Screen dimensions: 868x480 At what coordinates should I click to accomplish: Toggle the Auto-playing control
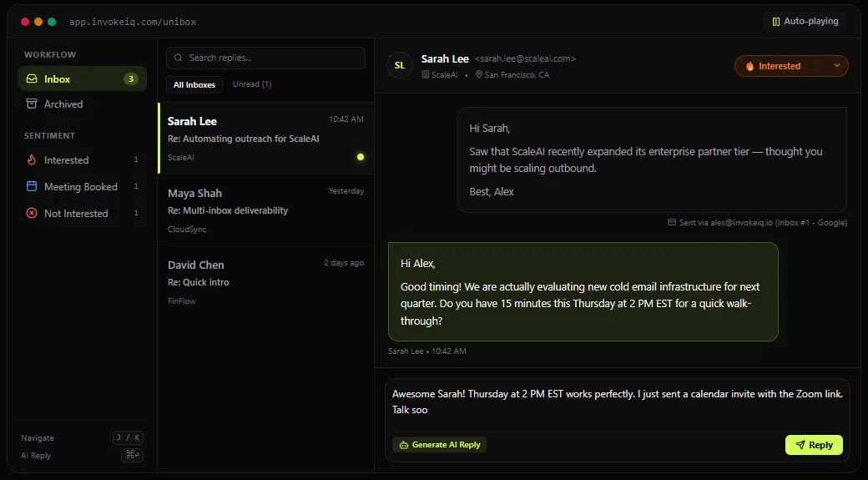click(x=805, y=22)
